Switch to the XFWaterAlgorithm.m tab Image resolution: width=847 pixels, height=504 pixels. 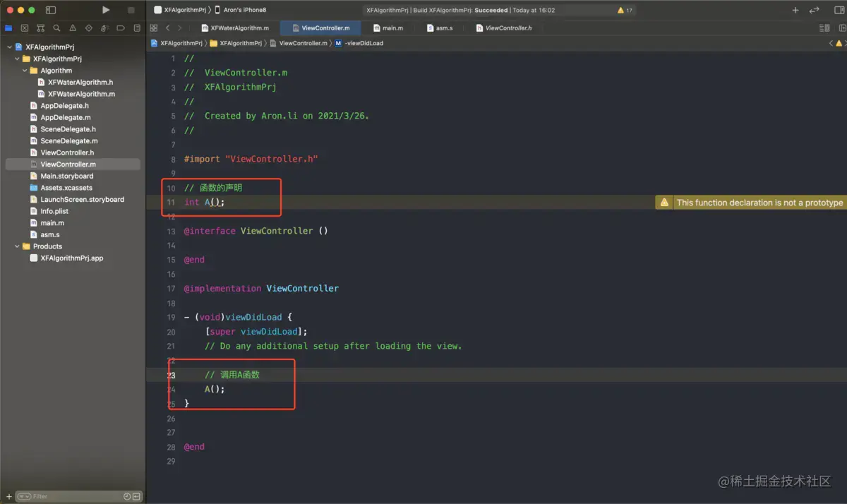pos(234,28)
